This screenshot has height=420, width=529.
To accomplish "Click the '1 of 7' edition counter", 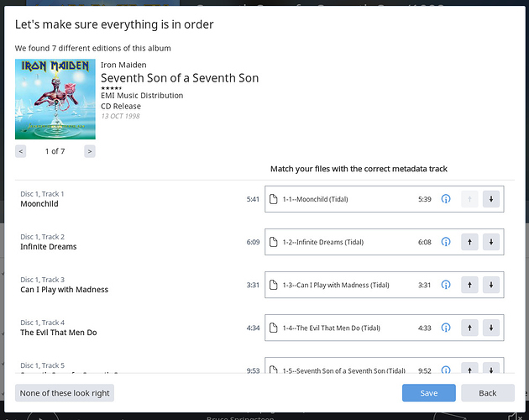I will [x=55, y=151].
